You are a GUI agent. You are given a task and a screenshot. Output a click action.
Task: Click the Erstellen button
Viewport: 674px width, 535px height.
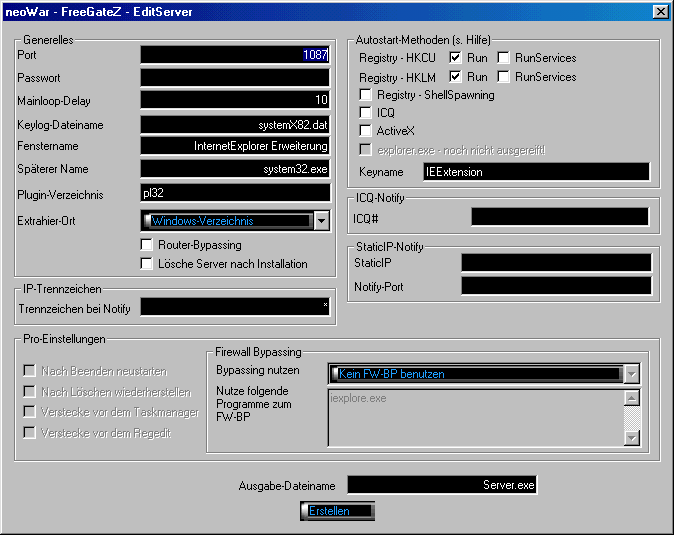coord(337,511)
